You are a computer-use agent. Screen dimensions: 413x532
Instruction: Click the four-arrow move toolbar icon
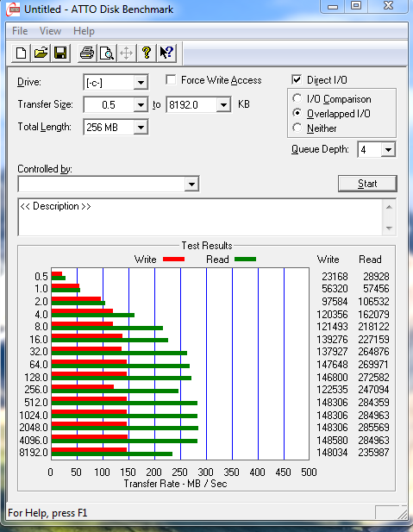[x=126, y=53]
